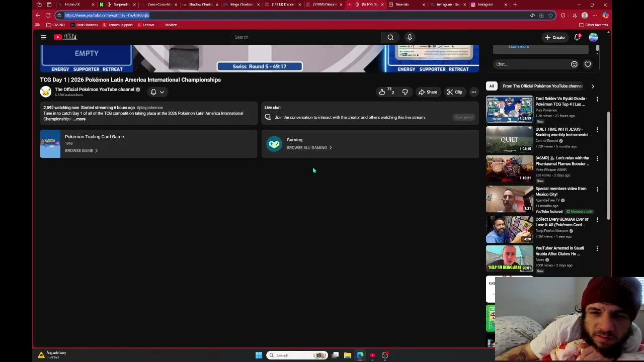Viewport: 644px width, 362px height.
Task: Open more actions ellipsis beside Clip
Action: (x=473, y=92)
